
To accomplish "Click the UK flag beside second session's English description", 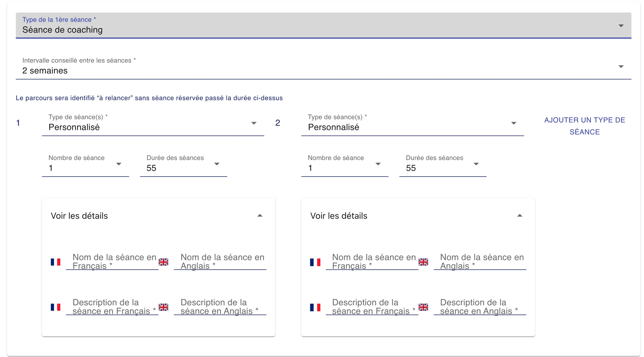I will [423, 307].
